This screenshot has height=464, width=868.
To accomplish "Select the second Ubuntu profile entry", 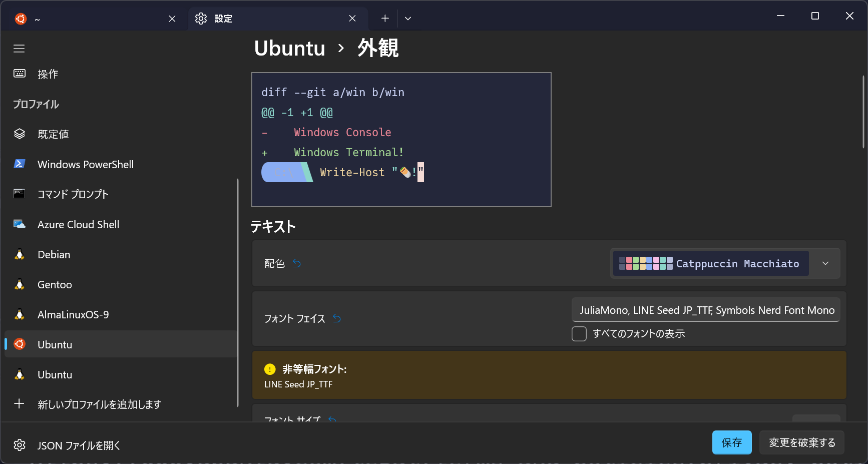I will [120, 374].
